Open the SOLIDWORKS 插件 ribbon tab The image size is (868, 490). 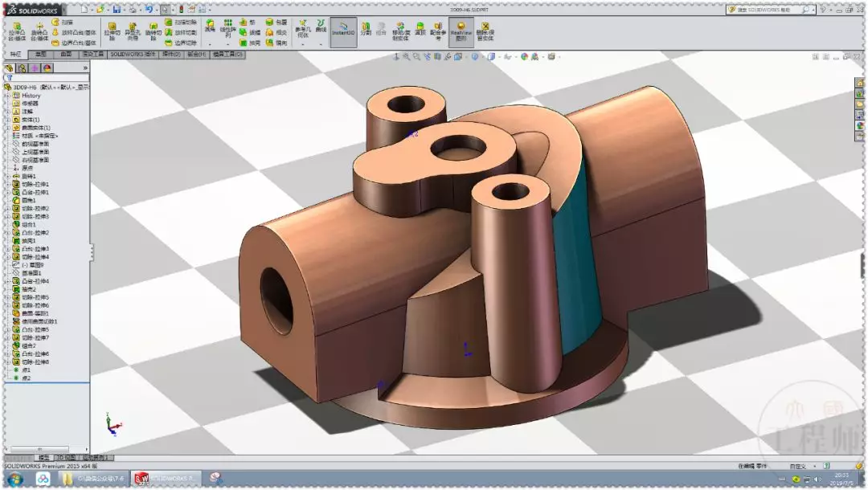132,55
